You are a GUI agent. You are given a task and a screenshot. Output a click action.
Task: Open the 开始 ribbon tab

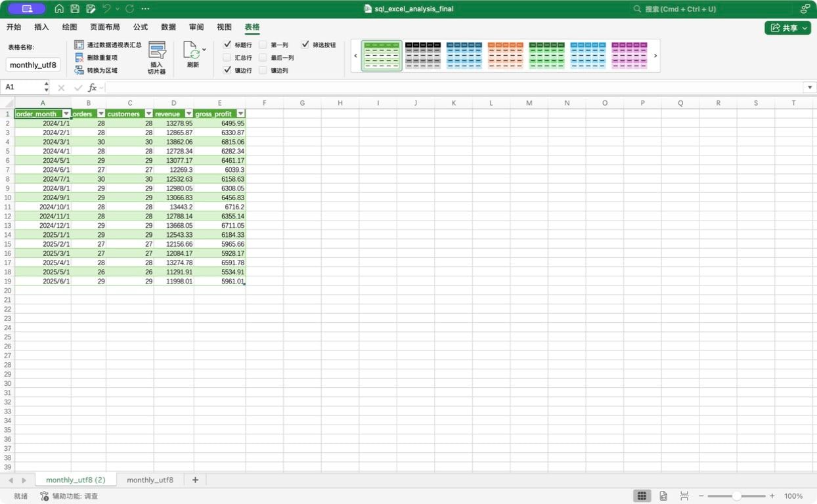(x=14, y=27)
